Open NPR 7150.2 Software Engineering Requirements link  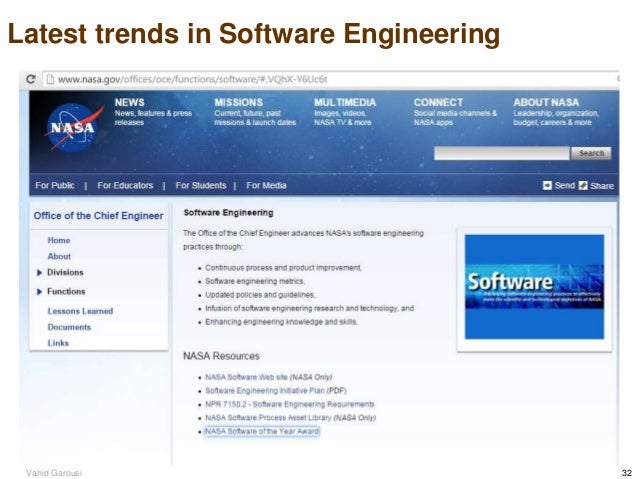pos(290,404)
